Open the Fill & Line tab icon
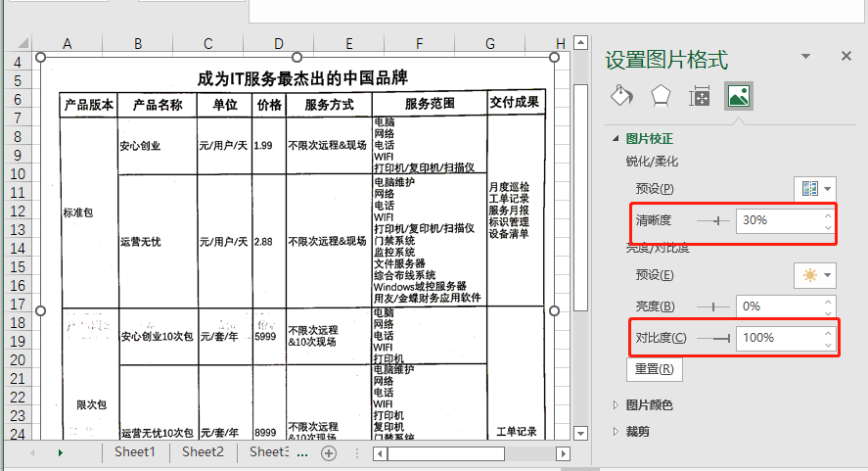The image size is (868, 471). point(621,96)
